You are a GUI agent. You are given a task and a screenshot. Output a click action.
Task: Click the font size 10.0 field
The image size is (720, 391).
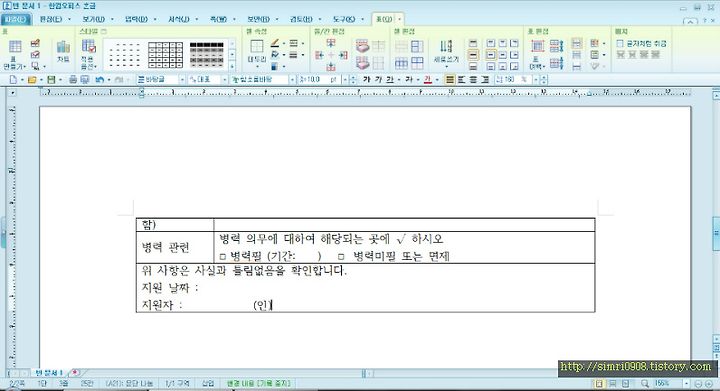[319, 80]
